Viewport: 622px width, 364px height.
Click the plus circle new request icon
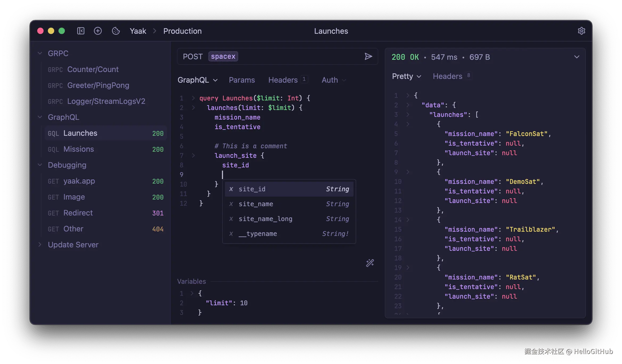click(x=98, y=31)
